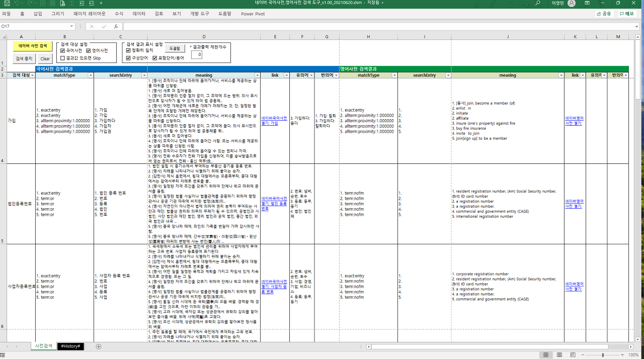Enable the 결과값 있으면 Skip checkbox

(x=62, y=58)
